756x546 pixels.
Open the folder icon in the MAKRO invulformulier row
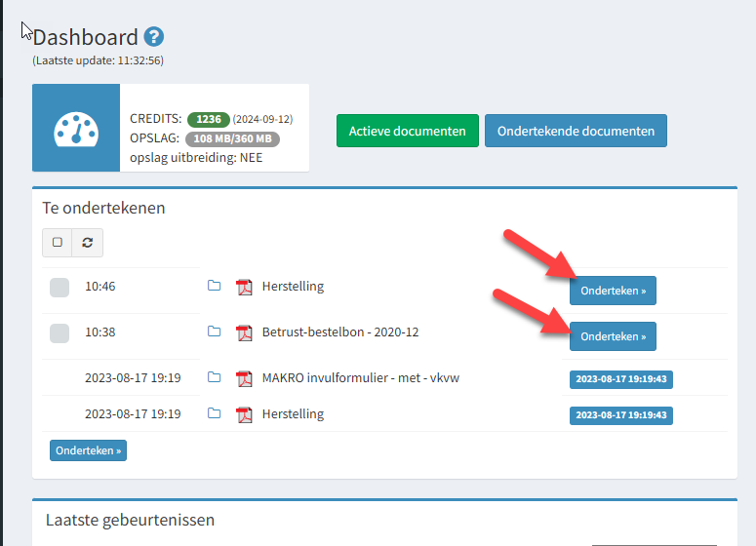tap(214, 377)
